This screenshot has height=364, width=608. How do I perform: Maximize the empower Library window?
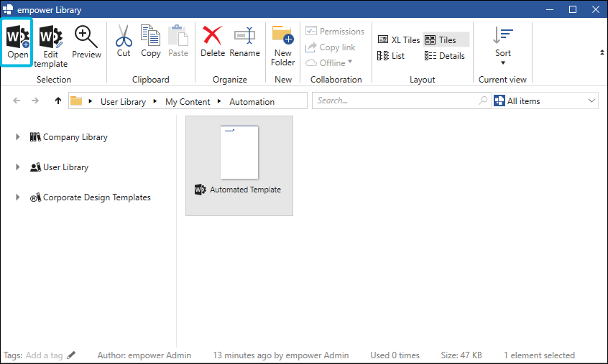pyautogui.click(x=572, y=9)
